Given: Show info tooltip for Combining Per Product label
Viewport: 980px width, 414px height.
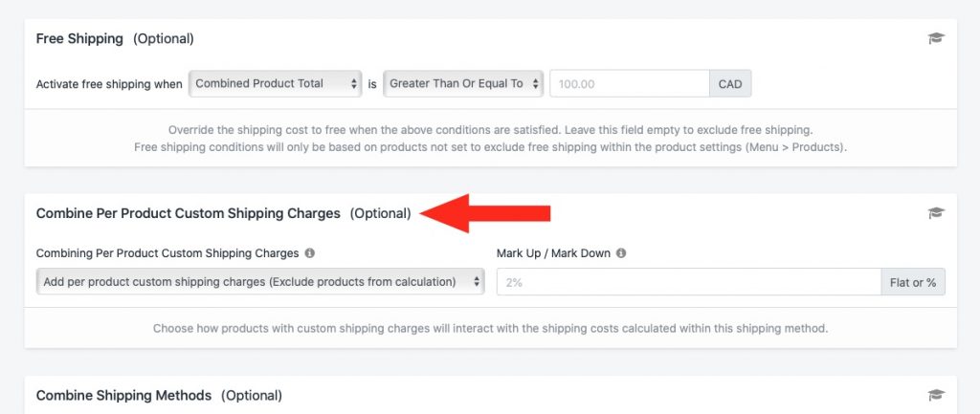Looking at the screenshot, I should 309,253.
